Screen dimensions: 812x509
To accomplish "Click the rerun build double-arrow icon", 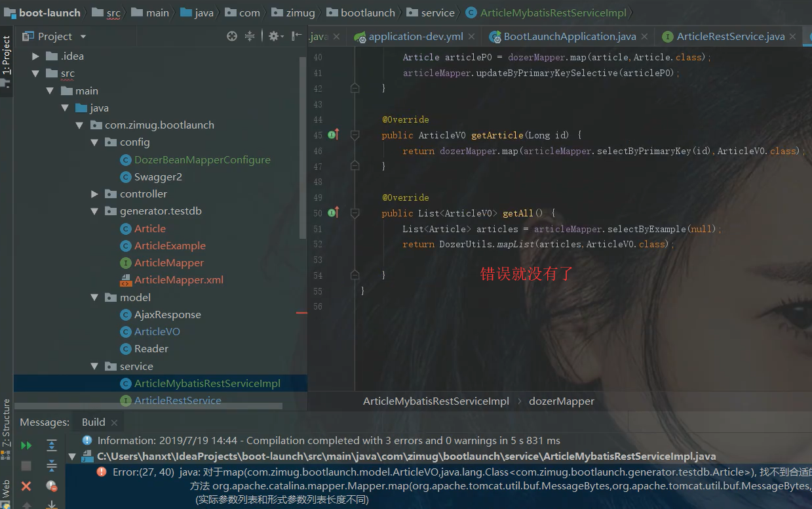I will click(x=26, y=445).
